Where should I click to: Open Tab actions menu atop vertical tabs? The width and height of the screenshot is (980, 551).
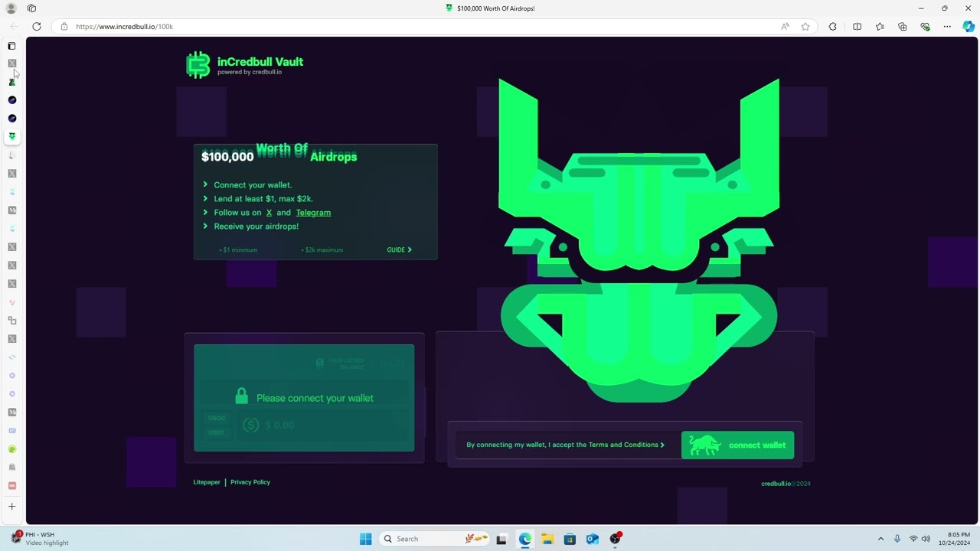click(x=11, y=46)
